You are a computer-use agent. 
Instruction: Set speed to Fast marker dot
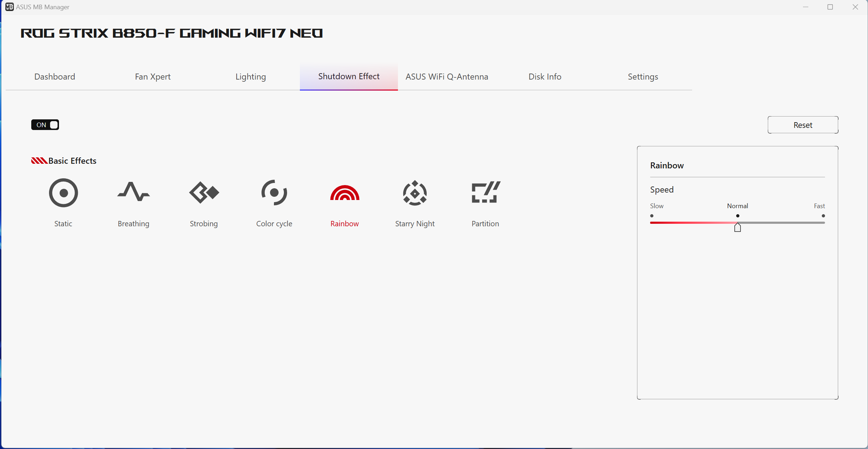coord(823,216)
